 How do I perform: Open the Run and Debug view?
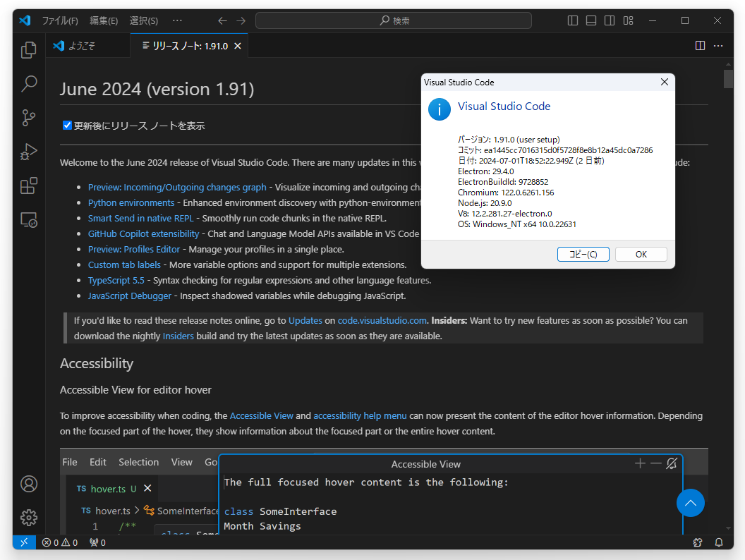coord(28,152)
